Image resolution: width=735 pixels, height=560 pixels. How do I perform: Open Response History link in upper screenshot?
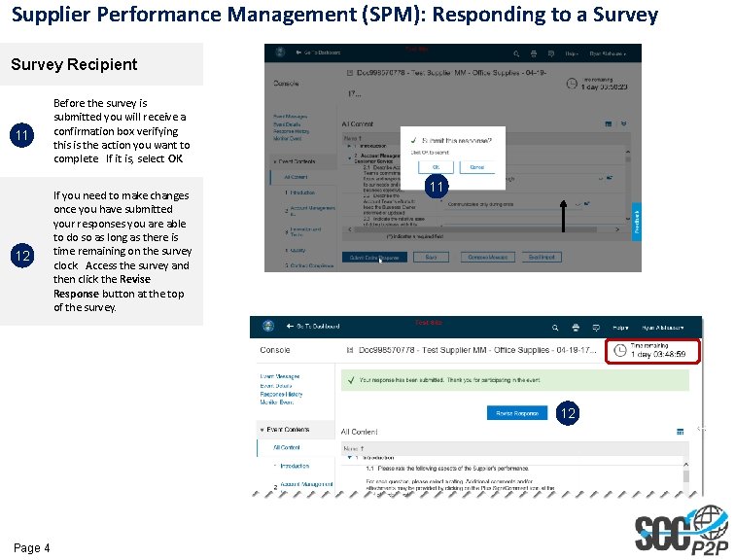[291, 131]
